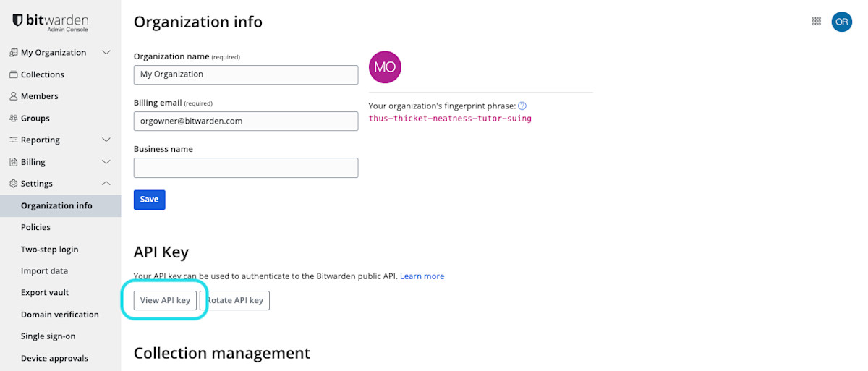Click the fingerprint phrase help icon
The width and height of the screenshot is (868, 371).
pos(522,106)
